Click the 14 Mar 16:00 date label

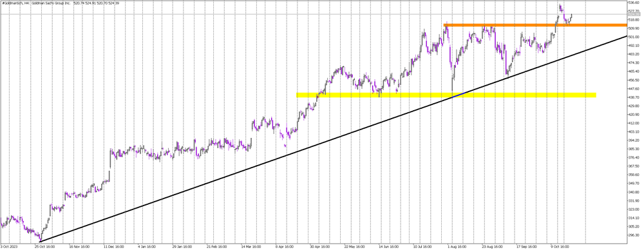tap(251, 247)
